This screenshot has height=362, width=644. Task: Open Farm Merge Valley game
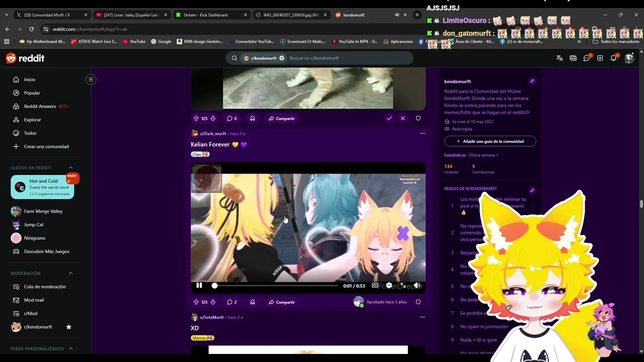coord(43,211)
